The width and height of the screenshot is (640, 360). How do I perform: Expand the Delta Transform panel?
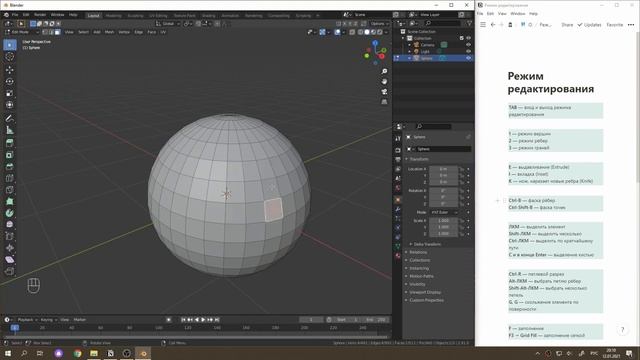(x=427, y=244)
